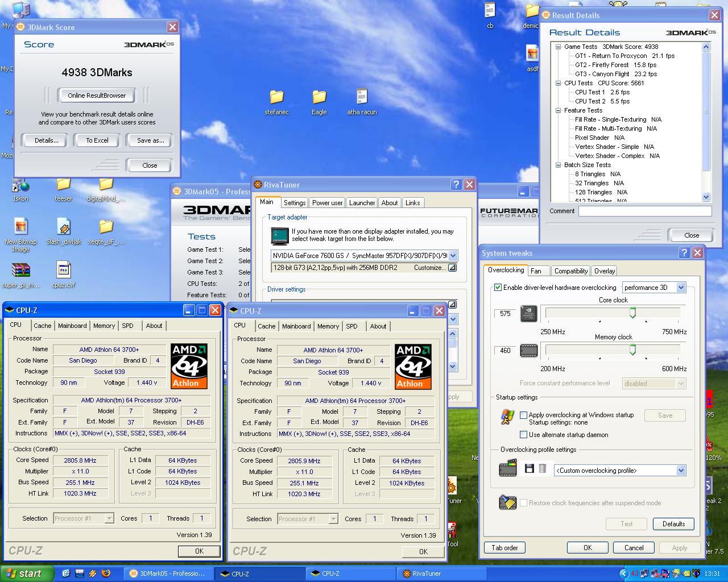The image size is (728, 582).
Task: Switch to the Fan tab in System tweaks
Action: pos(536,271)
